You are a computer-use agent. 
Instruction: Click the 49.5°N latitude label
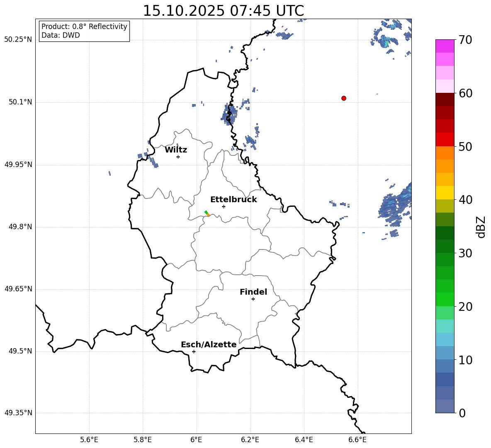pos(21,351)
